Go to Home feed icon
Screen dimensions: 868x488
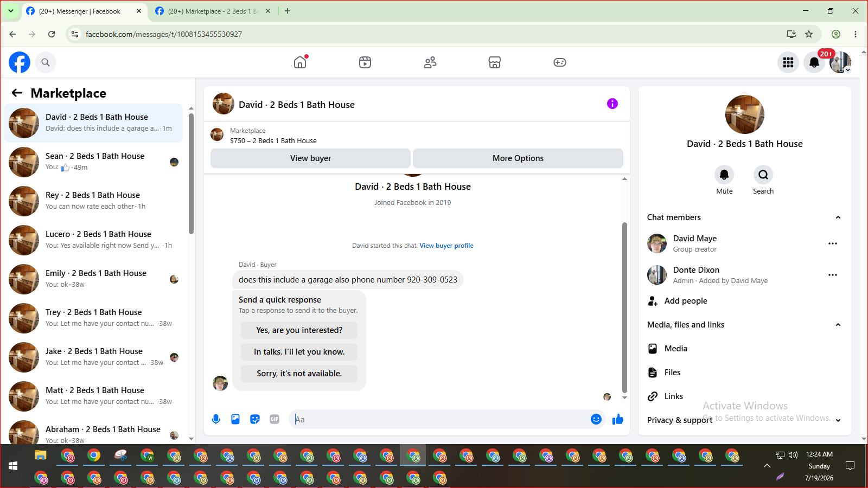click(x=300, y=62)
